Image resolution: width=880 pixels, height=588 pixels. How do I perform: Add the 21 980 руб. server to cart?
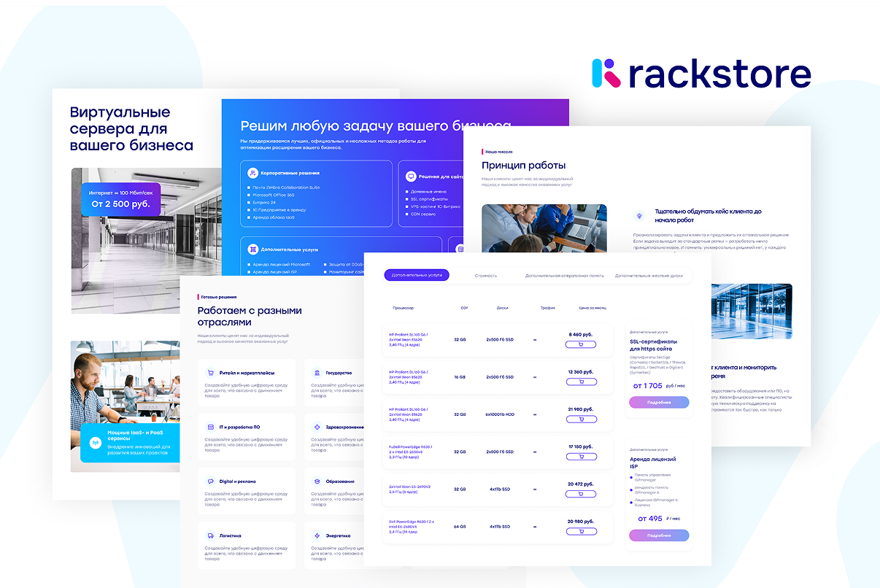tap(581, 419)
